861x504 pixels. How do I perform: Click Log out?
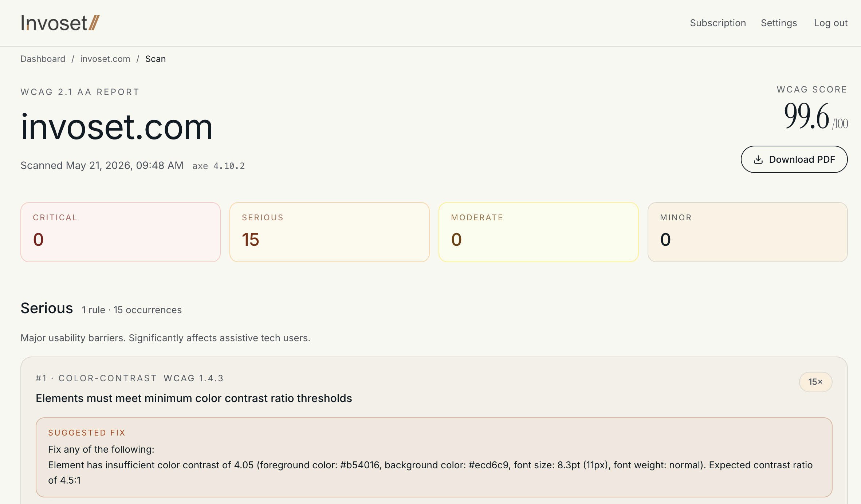[x=831, y=23]
